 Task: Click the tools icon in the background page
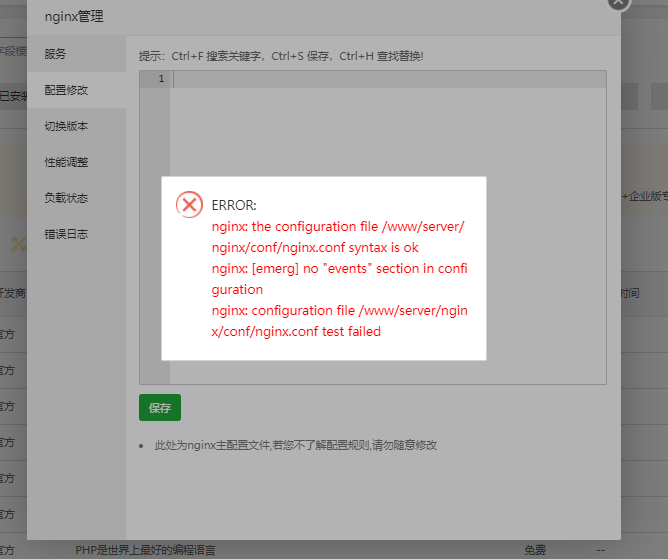pyautogui.click(x=18, y=244)
